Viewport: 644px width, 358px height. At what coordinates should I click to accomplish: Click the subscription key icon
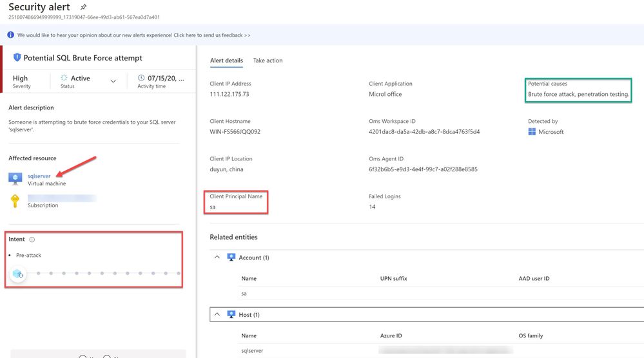tap(15, 201)
